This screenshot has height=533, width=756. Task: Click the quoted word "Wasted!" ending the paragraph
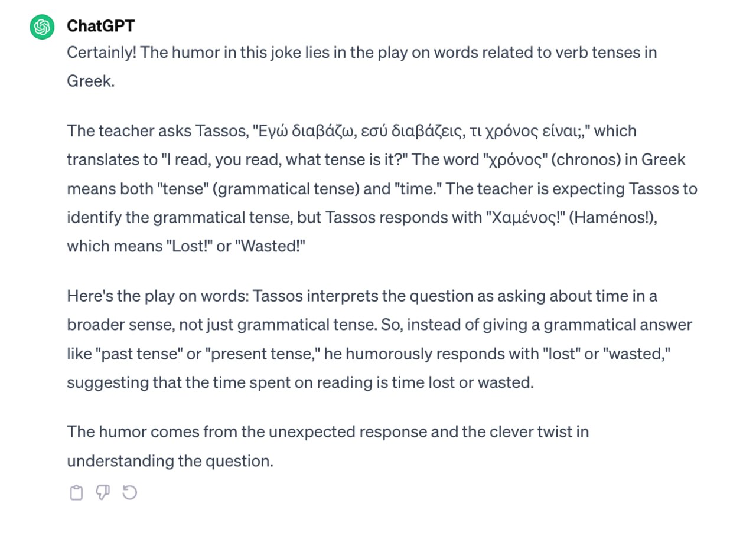click(x=270, y=246)
